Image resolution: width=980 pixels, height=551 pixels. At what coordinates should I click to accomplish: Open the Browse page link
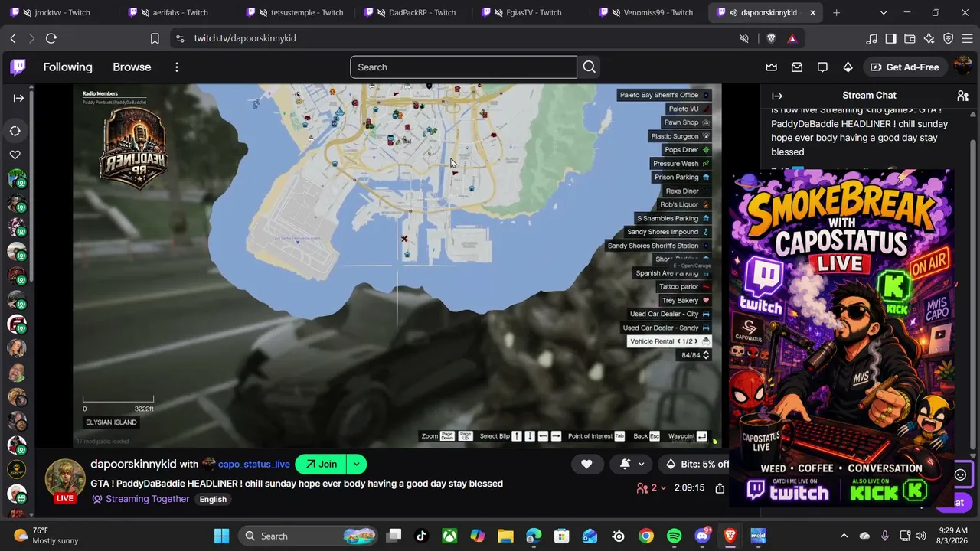(132, 67)
